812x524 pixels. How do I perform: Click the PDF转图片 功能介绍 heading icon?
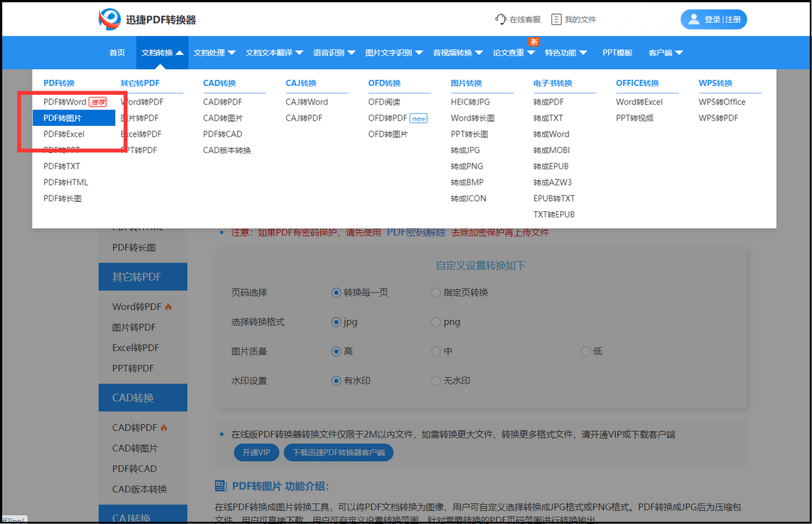point(220,485)
